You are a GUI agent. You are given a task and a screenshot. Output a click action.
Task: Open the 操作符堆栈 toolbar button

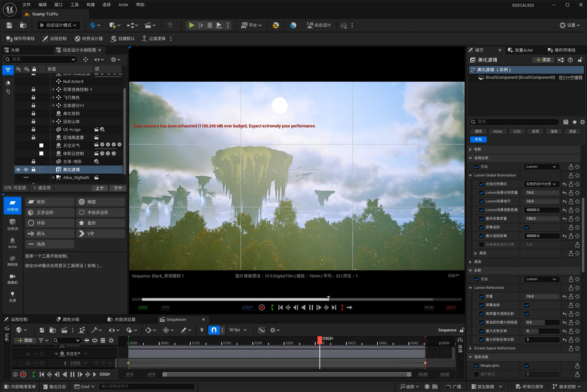point(20,39)
